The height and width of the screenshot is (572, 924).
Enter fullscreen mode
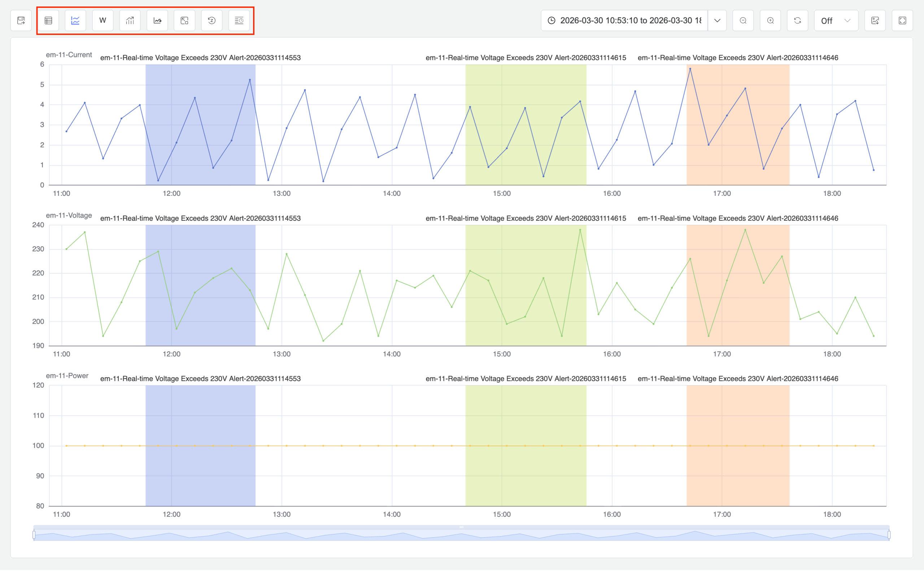[902, 21]
